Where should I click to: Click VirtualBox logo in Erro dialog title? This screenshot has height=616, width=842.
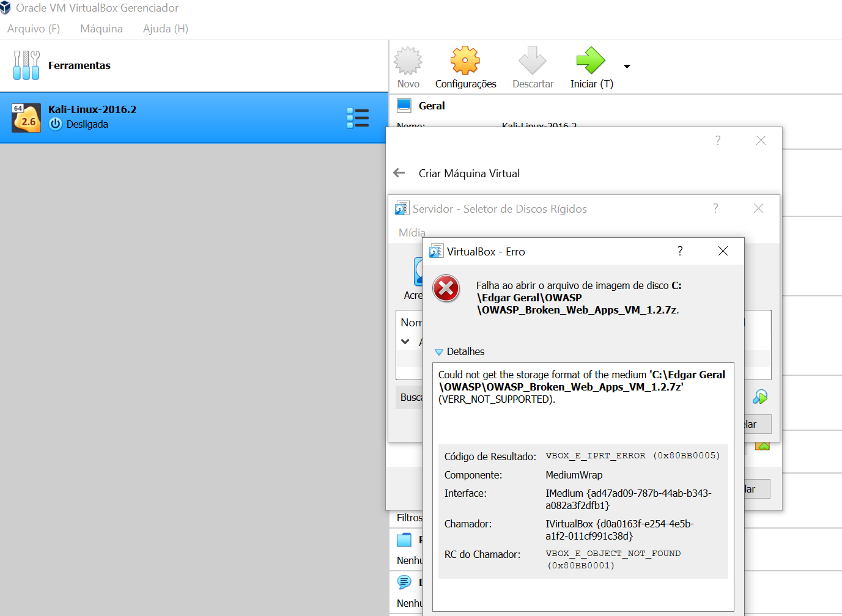(x=436, y=251)
